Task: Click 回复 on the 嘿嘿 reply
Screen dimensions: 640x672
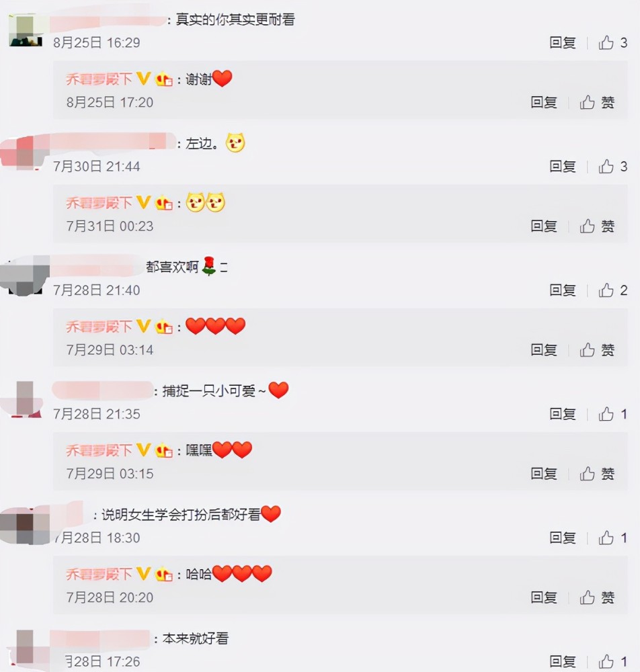Action: tap(544, 474)
